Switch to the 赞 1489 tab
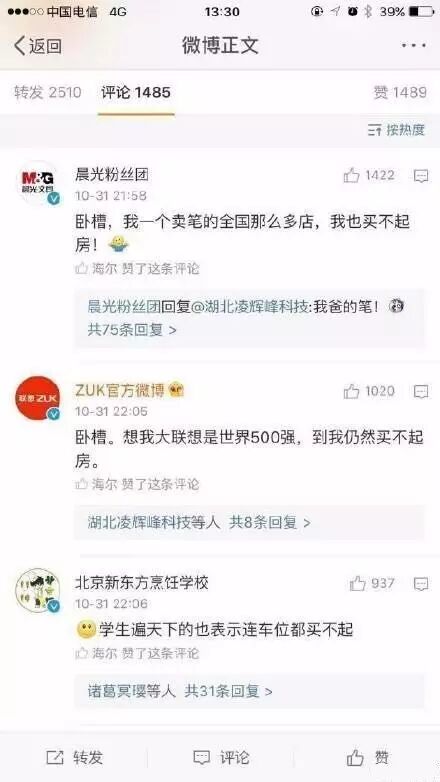Screen dimensions: 440x782 [400, 92]
